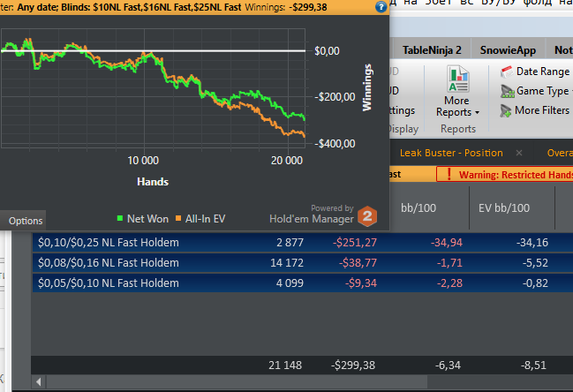Sort by the EV bb/100 column header
This screenshot has height=392, width=573.
click(x=504, y=207)
